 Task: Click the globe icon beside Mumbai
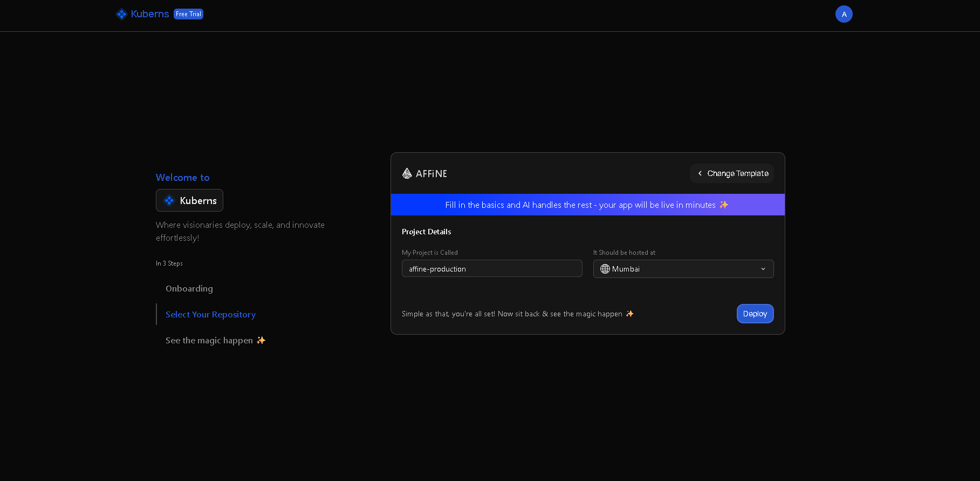tap(605, 269)
